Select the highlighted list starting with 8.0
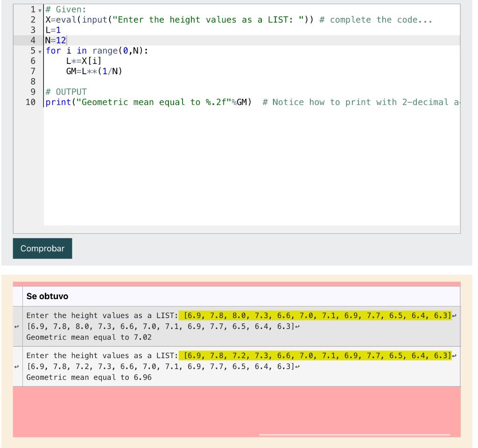Viewport: 478px width, 448px height. 317,315
